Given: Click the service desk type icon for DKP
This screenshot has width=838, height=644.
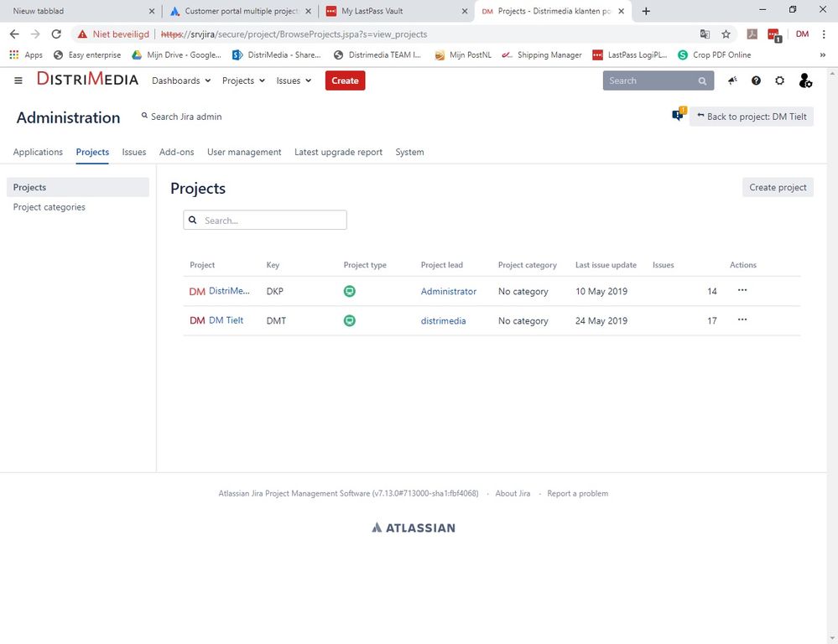Looking at the screenshot, I should [350, 291].
